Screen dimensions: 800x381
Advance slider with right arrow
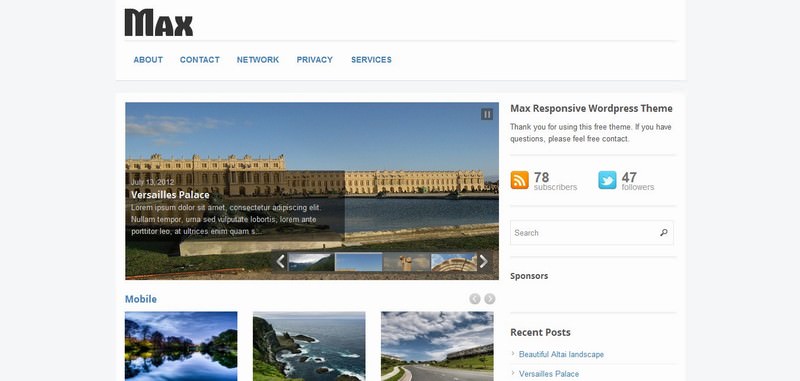(483, 262)
